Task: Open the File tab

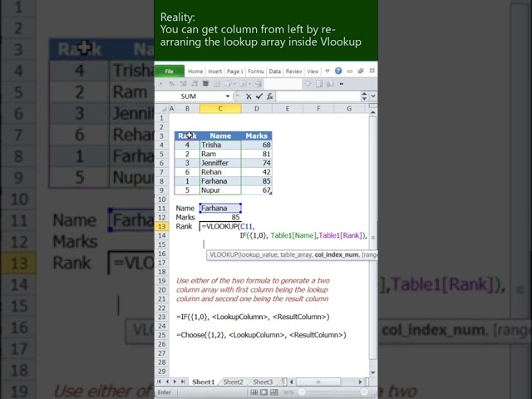Action: pyautogui.click(x=170, y=71)
